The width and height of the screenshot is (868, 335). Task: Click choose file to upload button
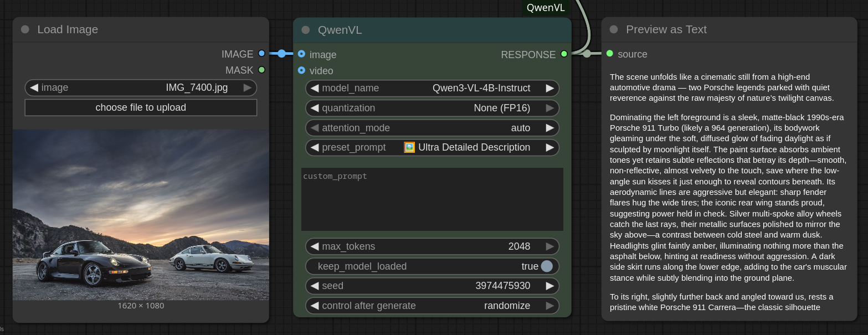pos(141,107)
